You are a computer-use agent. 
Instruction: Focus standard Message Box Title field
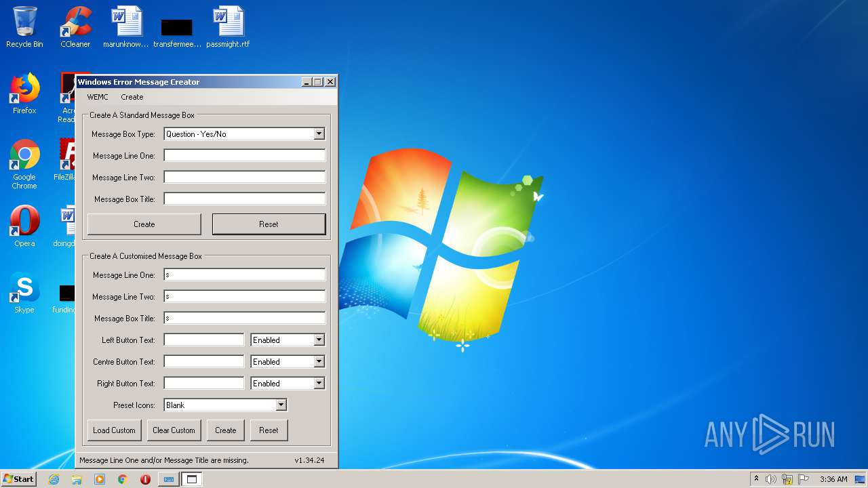tap(245, 199)
